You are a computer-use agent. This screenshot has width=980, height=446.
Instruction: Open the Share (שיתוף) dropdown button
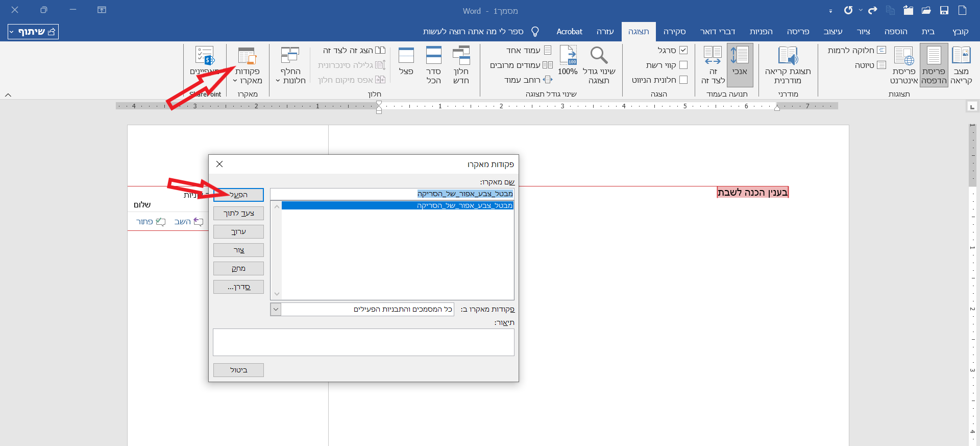point(33,32)
